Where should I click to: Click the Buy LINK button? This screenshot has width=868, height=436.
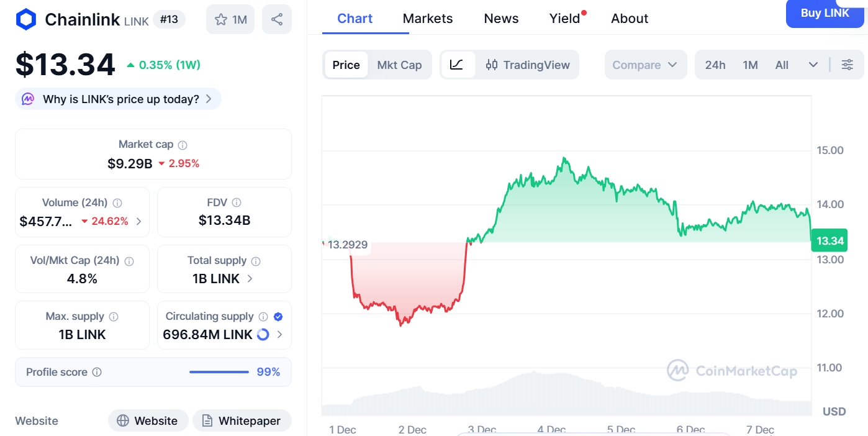[x=825, y=13]
